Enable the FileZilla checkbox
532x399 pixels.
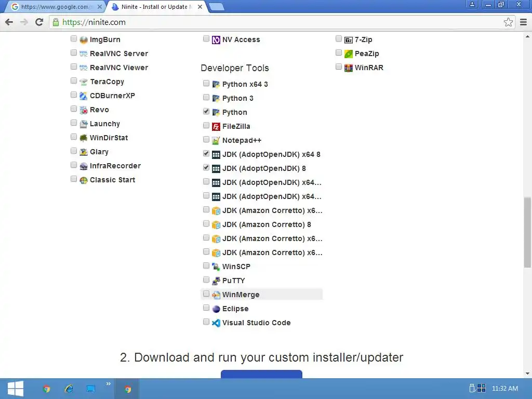point(206,126)
